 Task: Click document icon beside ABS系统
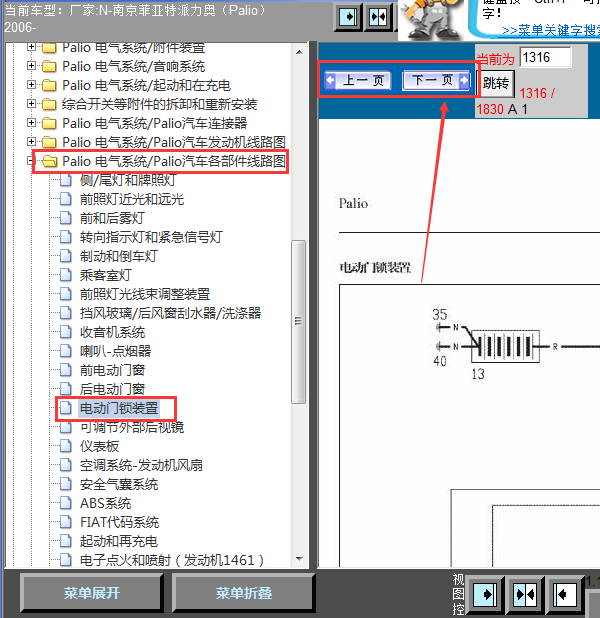click(65, 503)
